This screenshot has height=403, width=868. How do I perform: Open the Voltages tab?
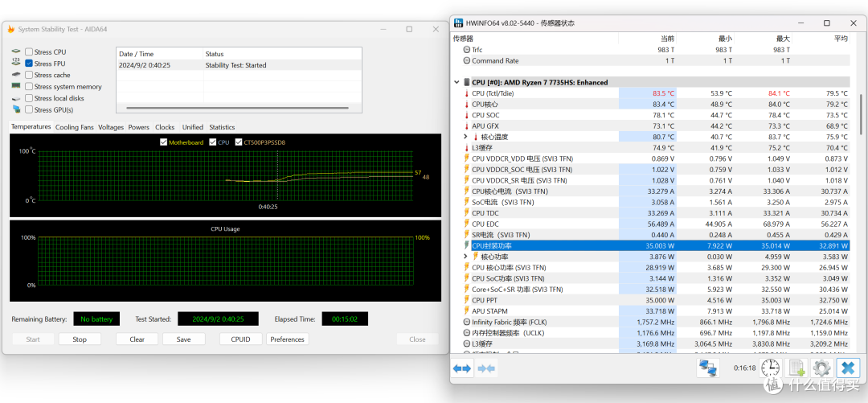(x=111, y=127)
